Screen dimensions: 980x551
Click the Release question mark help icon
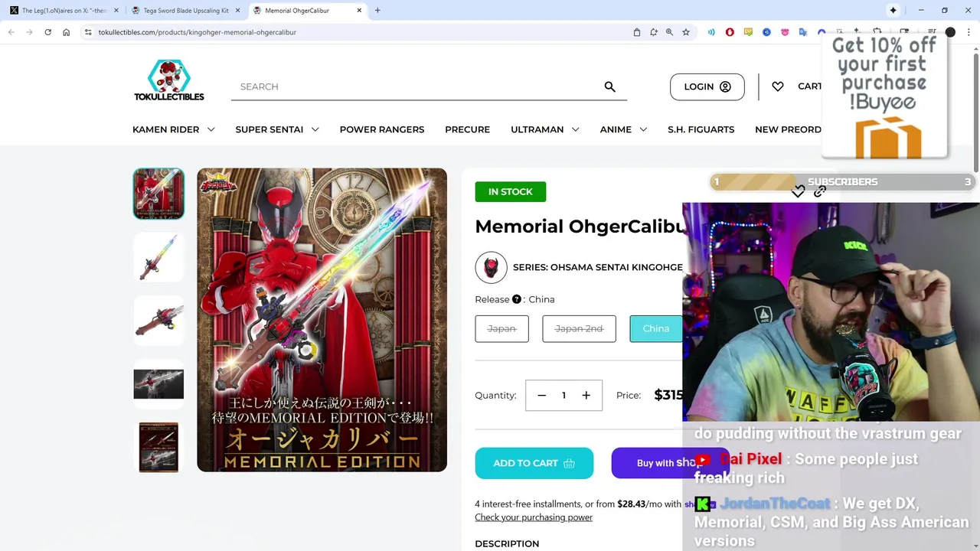point(517,299)
